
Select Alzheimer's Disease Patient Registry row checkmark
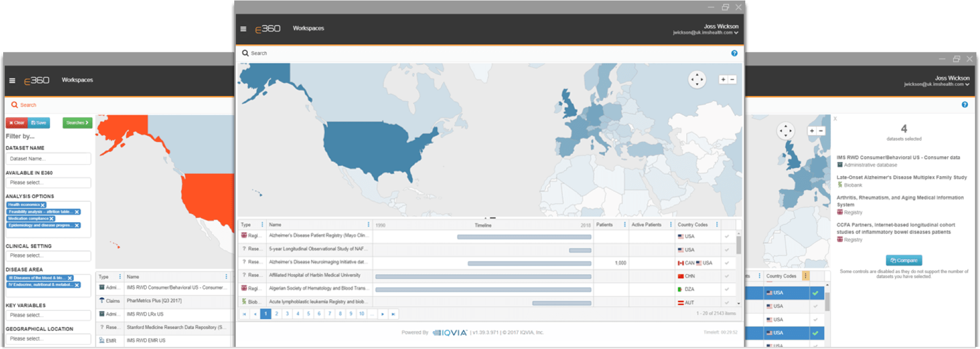[727, 236]
